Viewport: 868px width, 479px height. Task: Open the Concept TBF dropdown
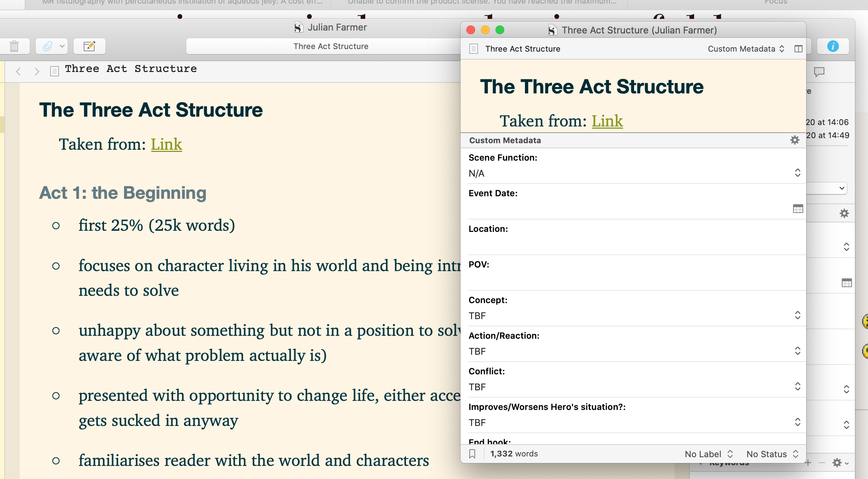click(635, 315)
